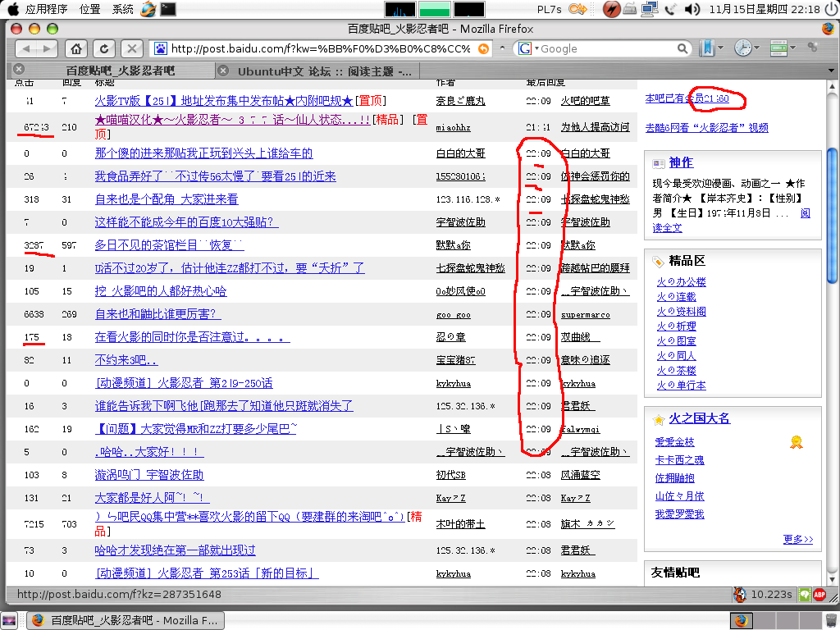Open thread 多日不见的茶馆栏目``恢复``
The height and width of the screenshot is (630, 840).
pos(169,245)
